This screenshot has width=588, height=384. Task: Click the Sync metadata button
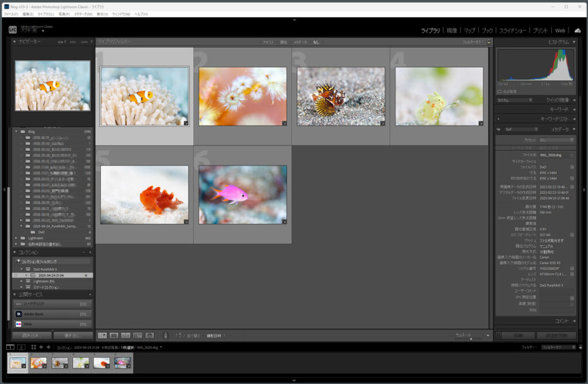click(519, 335)
